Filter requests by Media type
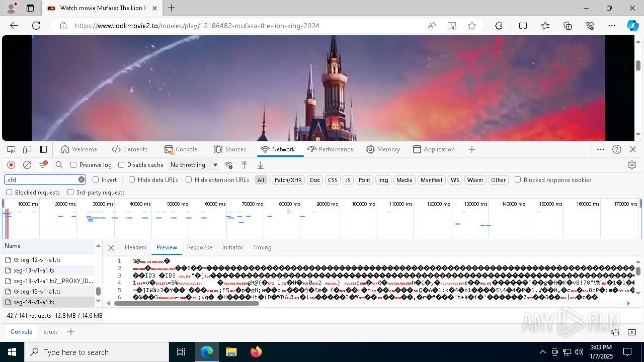 point(404,179)
